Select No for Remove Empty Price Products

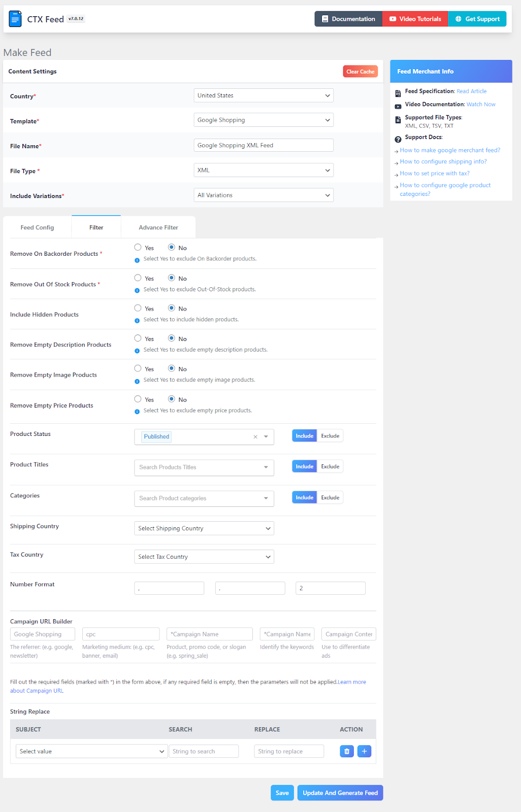click(172, 399)
